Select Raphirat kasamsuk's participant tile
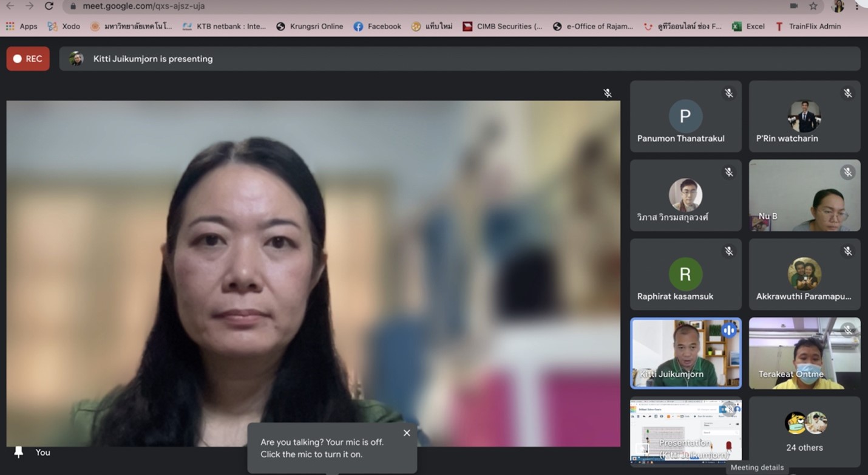 click(x=685, y=274)
